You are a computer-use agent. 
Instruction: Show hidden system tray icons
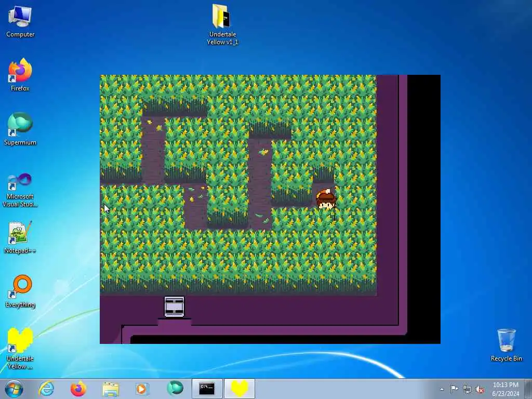tap(442, 389)
